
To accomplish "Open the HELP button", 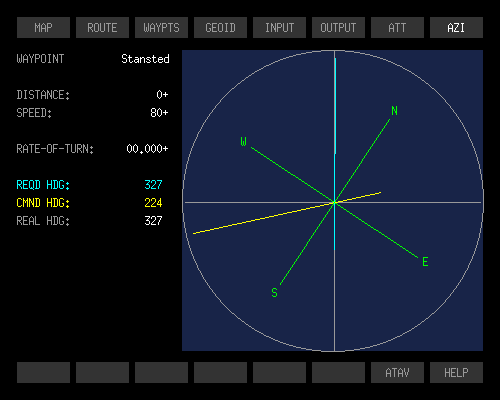I will (456, 372).
